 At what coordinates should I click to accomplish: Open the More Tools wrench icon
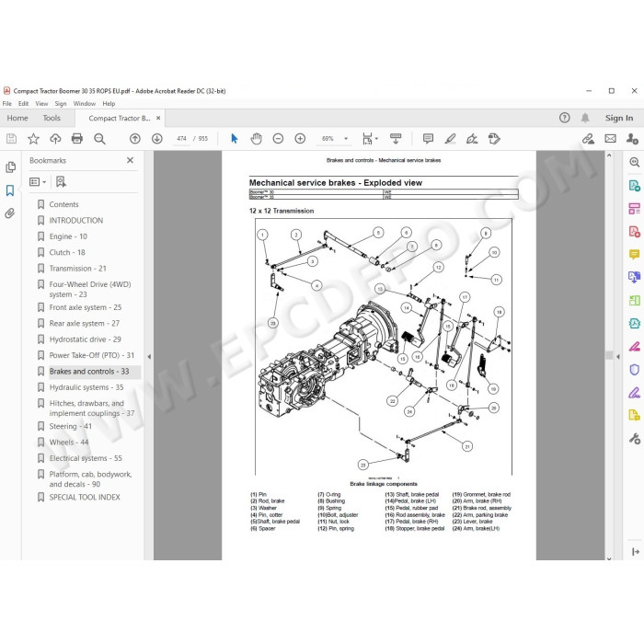[634, 439]
